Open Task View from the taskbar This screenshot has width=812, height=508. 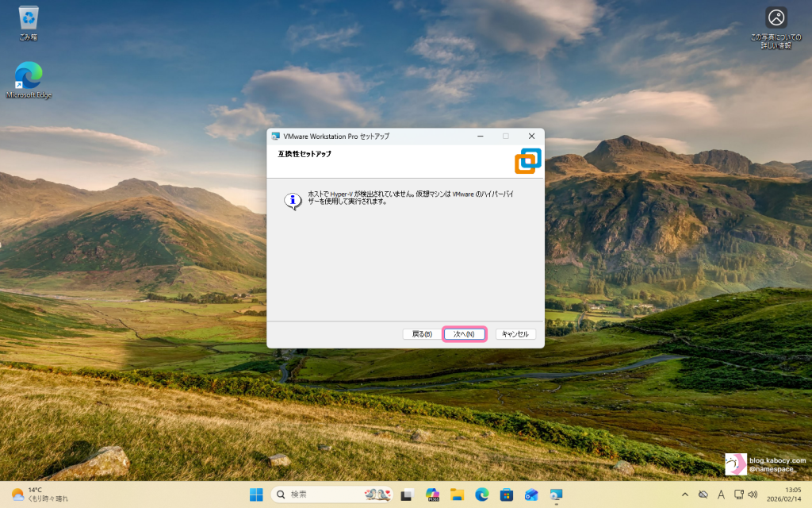407,495
